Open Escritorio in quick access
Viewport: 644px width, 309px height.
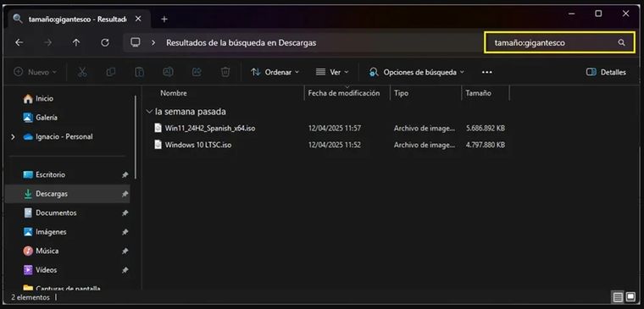(x=51, y=174)
